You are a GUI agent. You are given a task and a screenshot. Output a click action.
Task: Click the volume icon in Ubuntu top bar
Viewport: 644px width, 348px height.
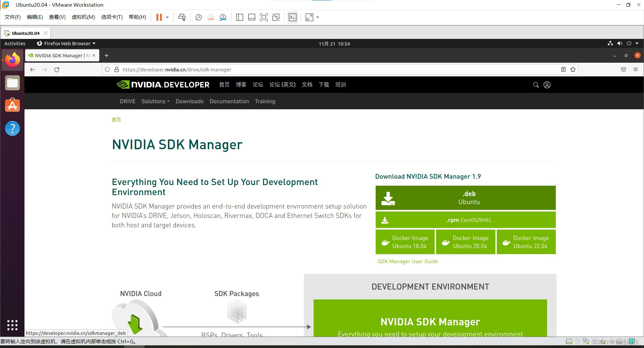[x=620, y=44]
